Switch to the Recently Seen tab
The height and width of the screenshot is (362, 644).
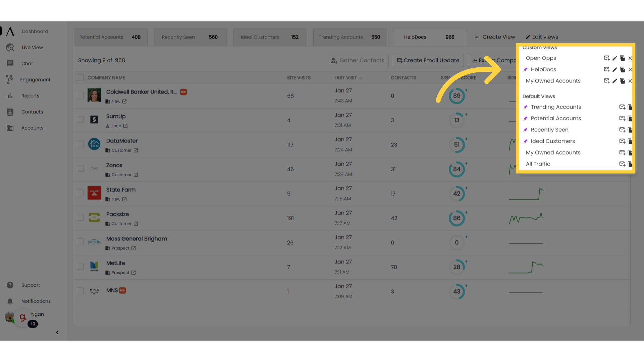coord(191,37)
